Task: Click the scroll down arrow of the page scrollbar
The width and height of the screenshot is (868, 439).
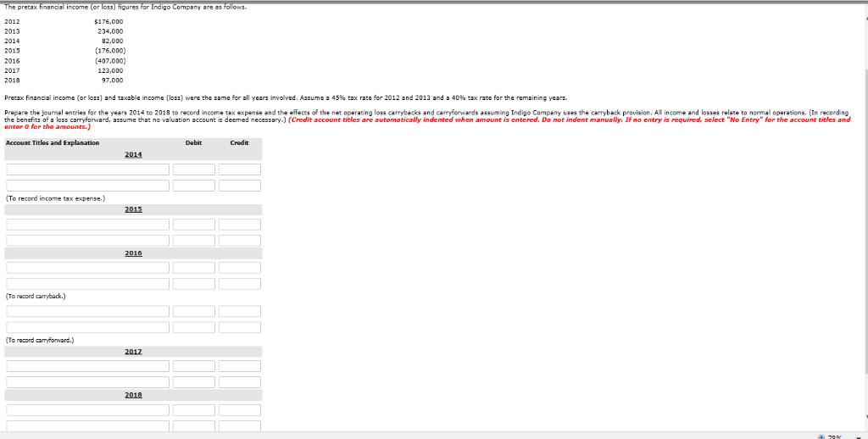Action: coord(865,418)
